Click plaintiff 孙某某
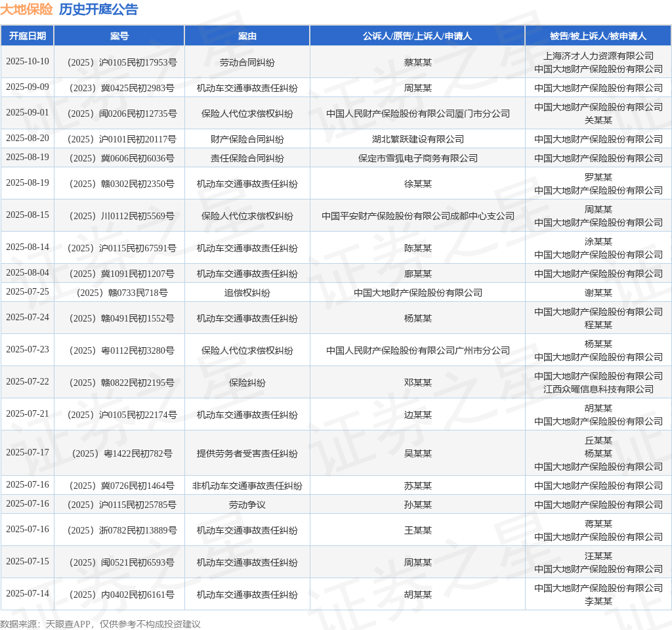The width and height of the screenshot is (672, 630). click(x=418, y=505)
